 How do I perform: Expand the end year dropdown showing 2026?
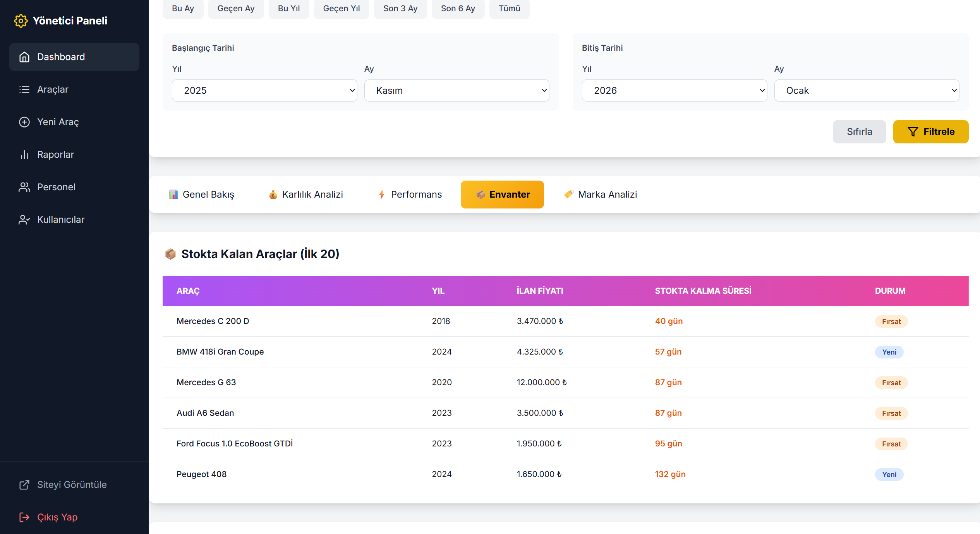(674, 91)
